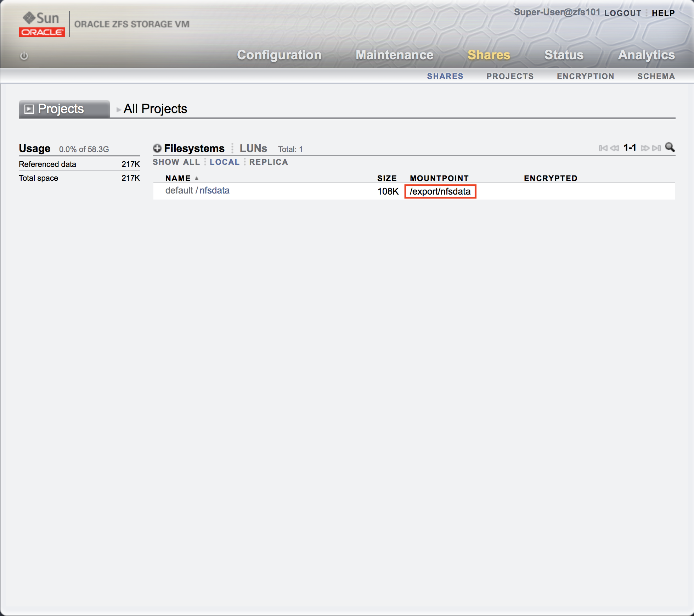Open the Status tab
The width and height of the screenshot is (694, 616).
click(x=564, y=55)
